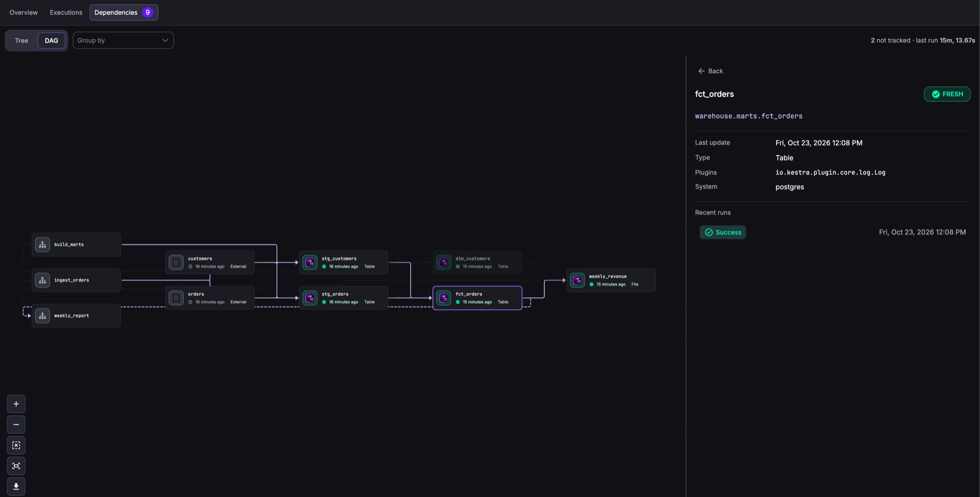This screenshot has height=497, width=980.
Task: Click the Back arrow icon
Action: click(x=701, y=71)
